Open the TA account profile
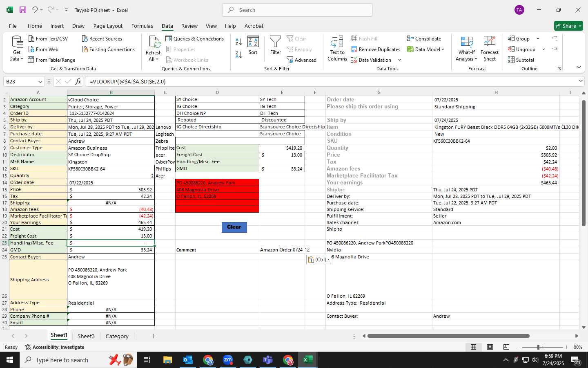Viewport: 588px width, 368px height. 519,10
